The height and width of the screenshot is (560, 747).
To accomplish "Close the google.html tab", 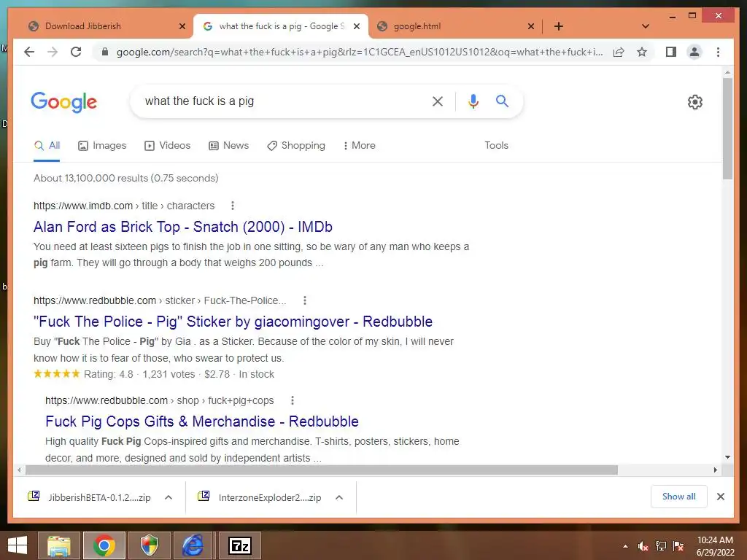I will 531,26.
